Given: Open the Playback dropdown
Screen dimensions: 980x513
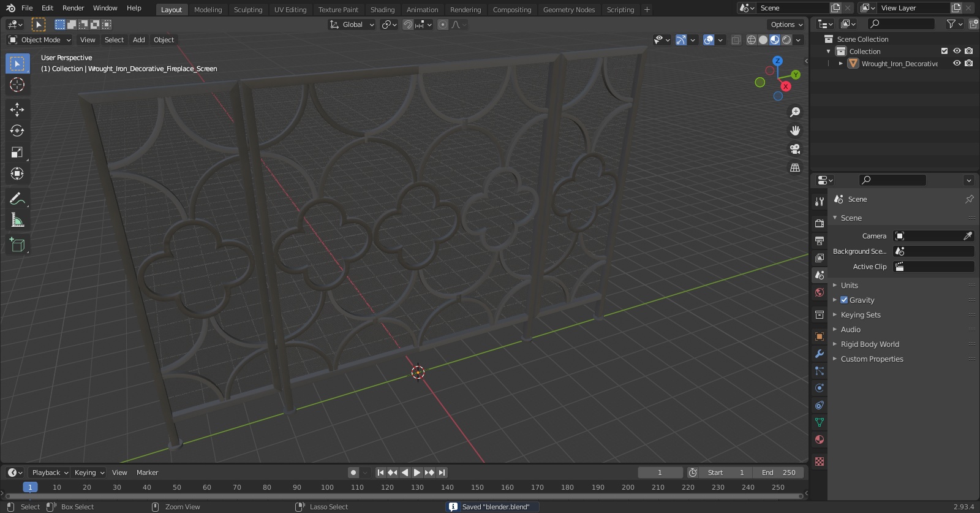Looking at the screenshot, I should point(50,473).
